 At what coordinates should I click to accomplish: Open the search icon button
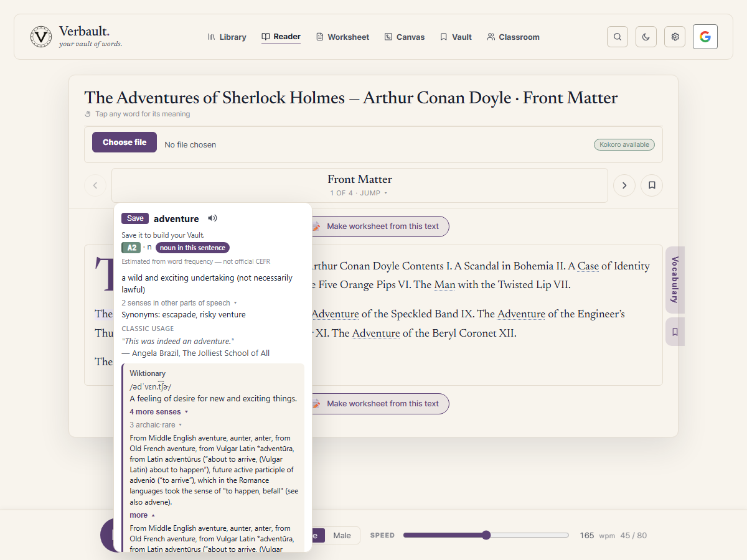[618, 37]
